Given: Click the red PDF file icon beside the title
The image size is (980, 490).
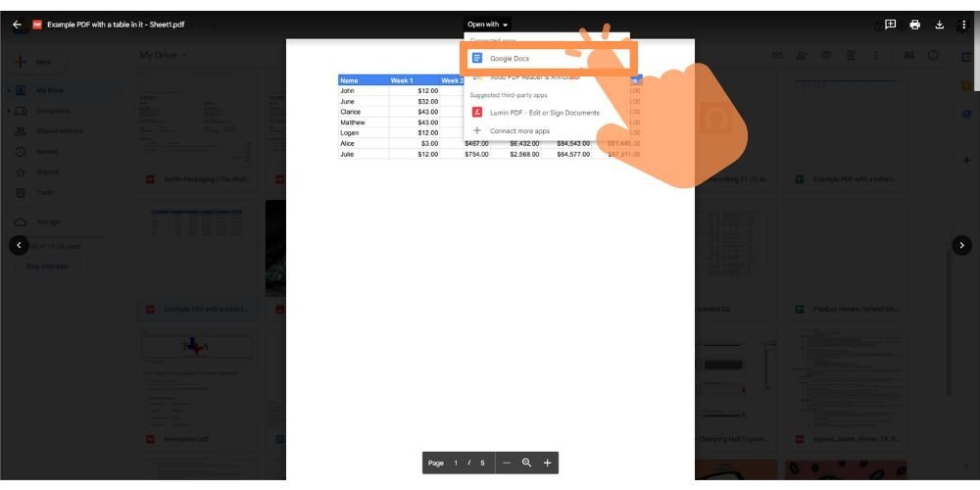Looking at the screenshot, I should 37,24.
